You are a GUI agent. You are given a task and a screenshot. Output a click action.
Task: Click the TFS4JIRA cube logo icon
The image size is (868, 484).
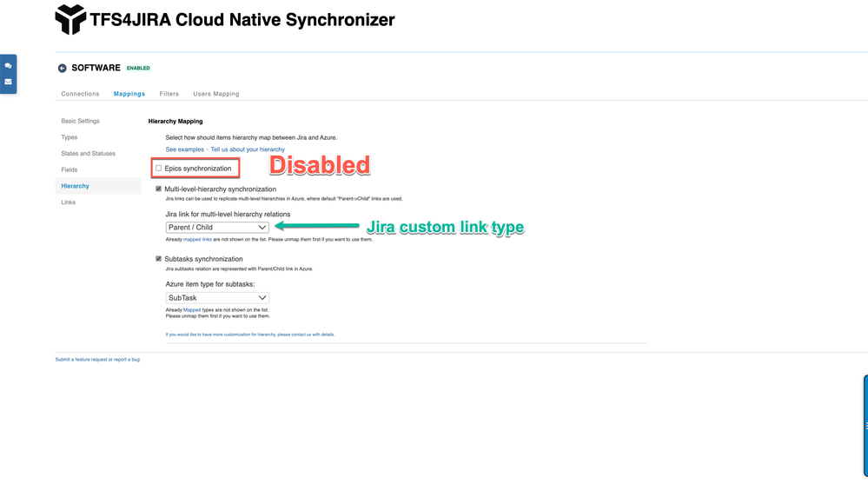71,19
